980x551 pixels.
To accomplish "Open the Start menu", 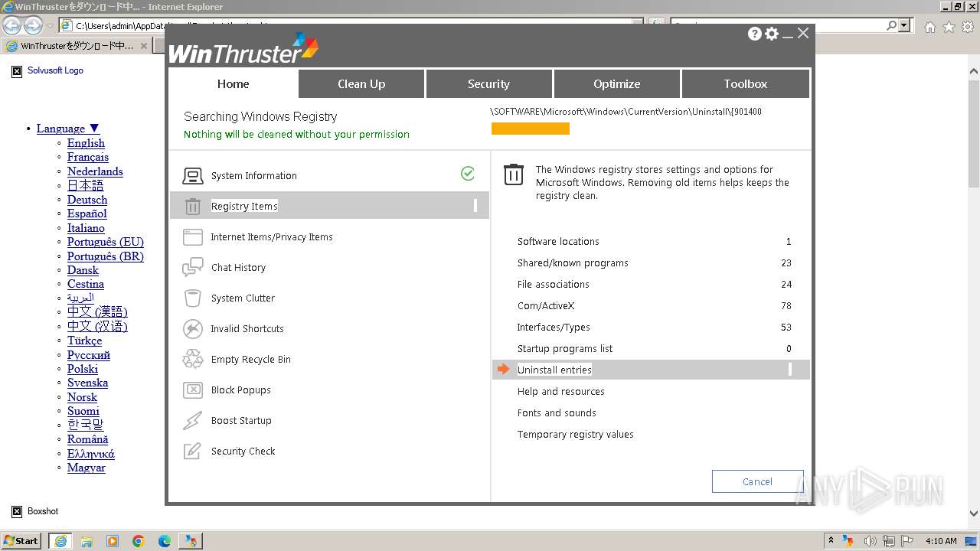I will pos(21,541).
